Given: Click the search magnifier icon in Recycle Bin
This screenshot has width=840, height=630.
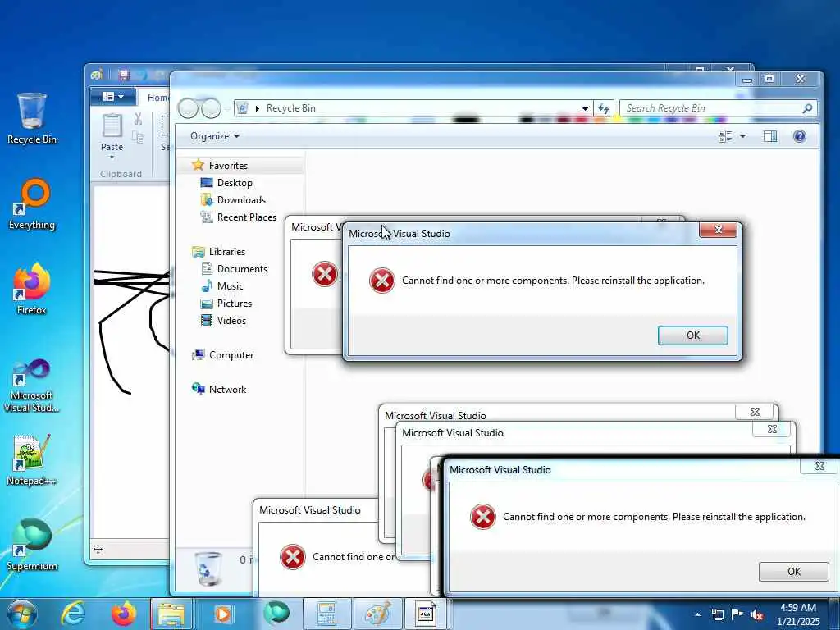Looking at the screenshot, I should [807, 108].
